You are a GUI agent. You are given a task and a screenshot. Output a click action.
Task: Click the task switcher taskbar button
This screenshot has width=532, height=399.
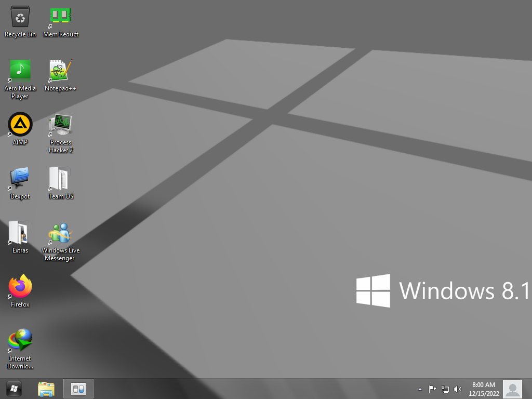(78, 389)
